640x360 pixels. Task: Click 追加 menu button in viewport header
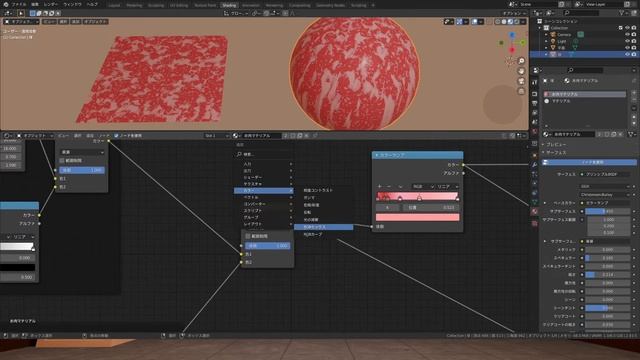point(76,21)
